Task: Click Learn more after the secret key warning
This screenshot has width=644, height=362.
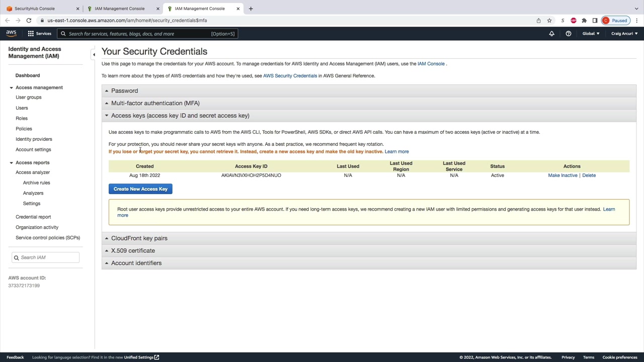Action: tap(396, 152)
